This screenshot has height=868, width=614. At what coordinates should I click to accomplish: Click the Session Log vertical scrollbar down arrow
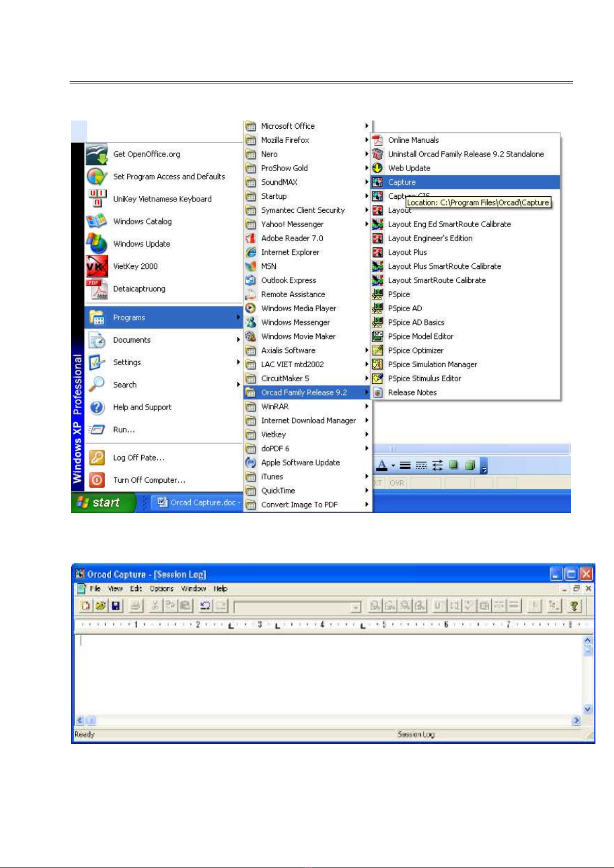(x=588, y=709)
